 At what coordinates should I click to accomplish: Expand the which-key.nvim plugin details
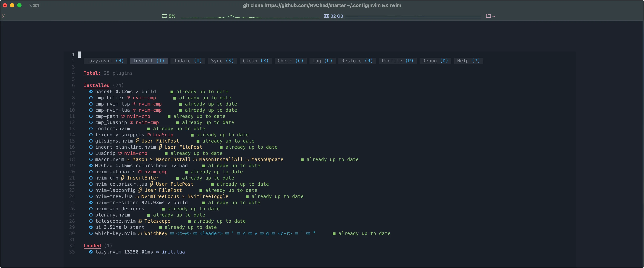(x=115, y=233)
